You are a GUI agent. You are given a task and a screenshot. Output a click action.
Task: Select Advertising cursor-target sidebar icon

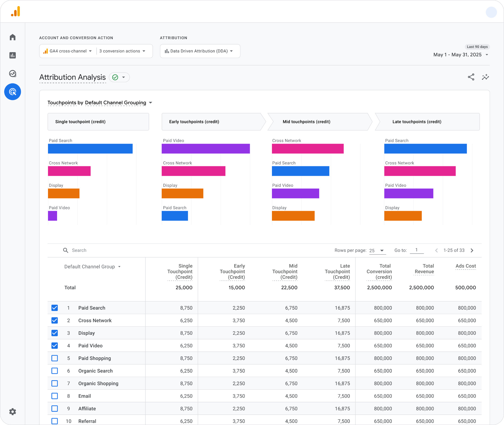(x=13, y=92)
